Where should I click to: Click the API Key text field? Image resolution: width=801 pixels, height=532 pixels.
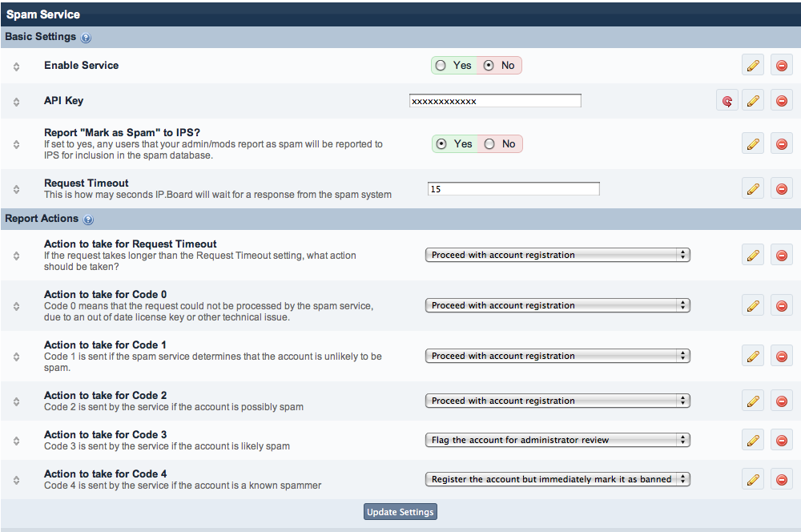494,101
